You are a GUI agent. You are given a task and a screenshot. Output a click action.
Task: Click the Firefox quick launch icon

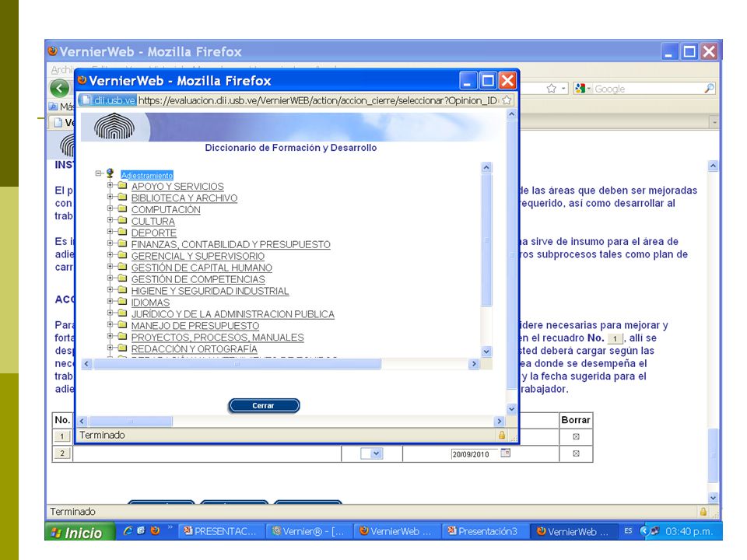coord(156,530)
